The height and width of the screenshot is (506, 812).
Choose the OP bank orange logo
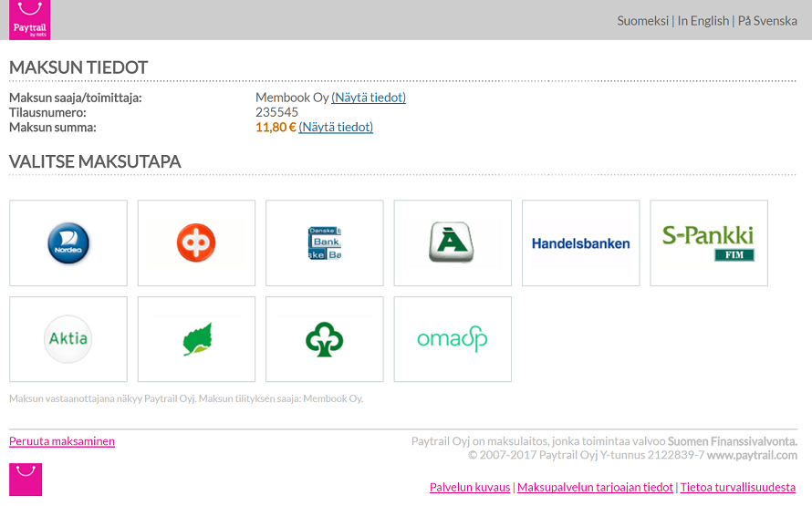click(x=196, y=243)
